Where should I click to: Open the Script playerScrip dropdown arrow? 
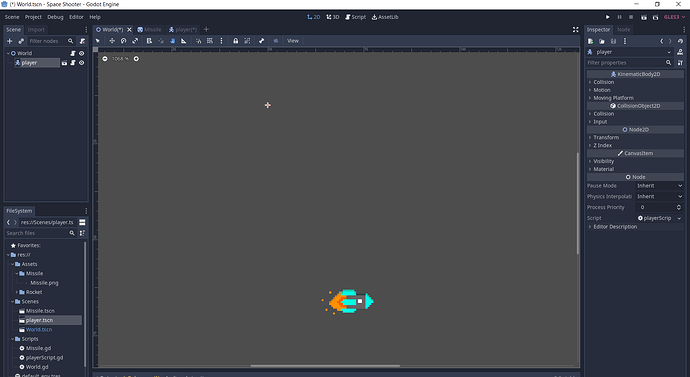[679, 218]
